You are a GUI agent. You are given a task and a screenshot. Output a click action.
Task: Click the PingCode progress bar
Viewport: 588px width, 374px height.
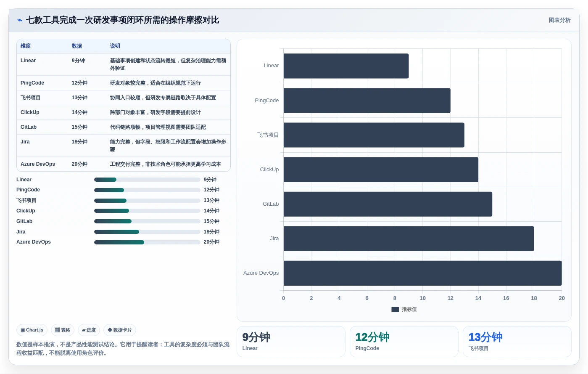tap(147, 190)
